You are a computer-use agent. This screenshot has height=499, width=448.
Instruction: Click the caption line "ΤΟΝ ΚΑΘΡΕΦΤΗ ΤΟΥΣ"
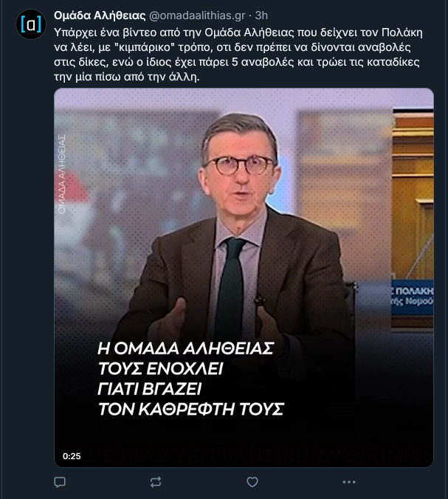point(191,409)
